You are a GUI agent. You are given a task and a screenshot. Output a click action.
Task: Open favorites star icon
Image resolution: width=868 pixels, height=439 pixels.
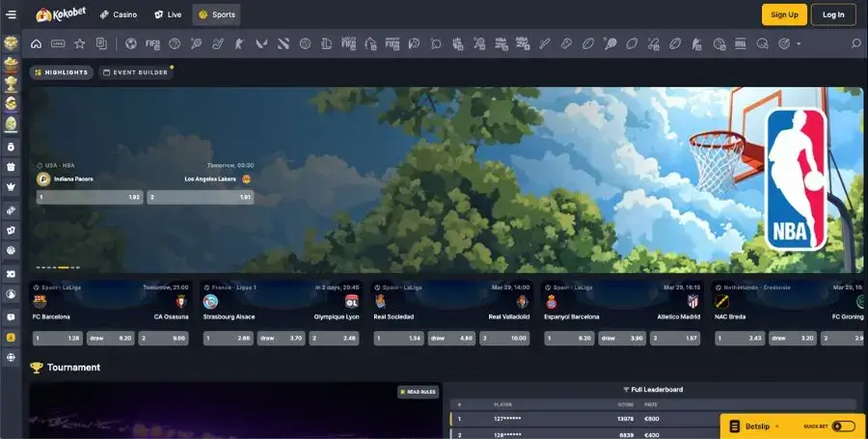click(x=80, y=43)
